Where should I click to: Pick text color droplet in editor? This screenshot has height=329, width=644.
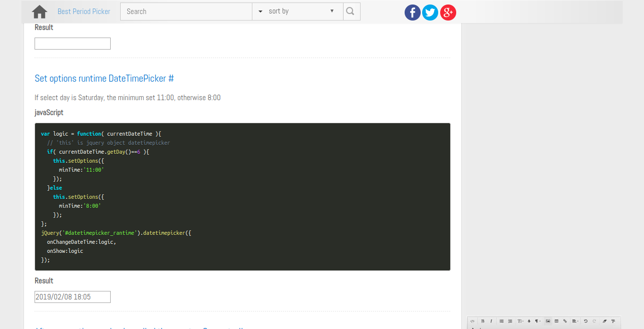pyautogui.click(x=529, y=321)
